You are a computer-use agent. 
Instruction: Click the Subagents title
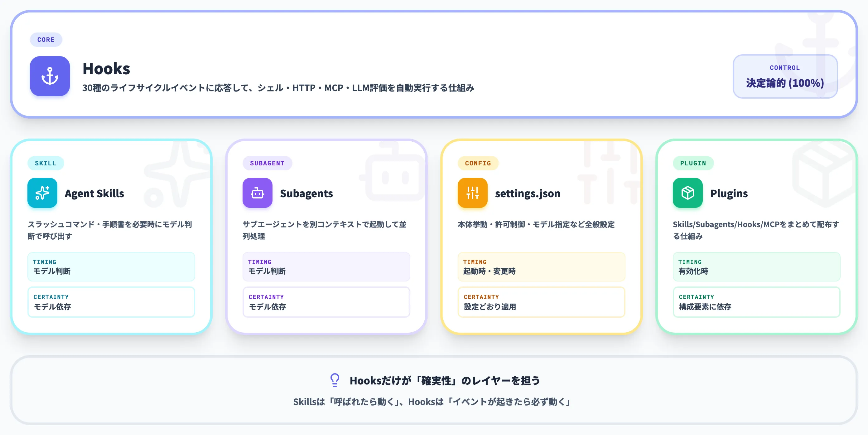pos(306,193)
